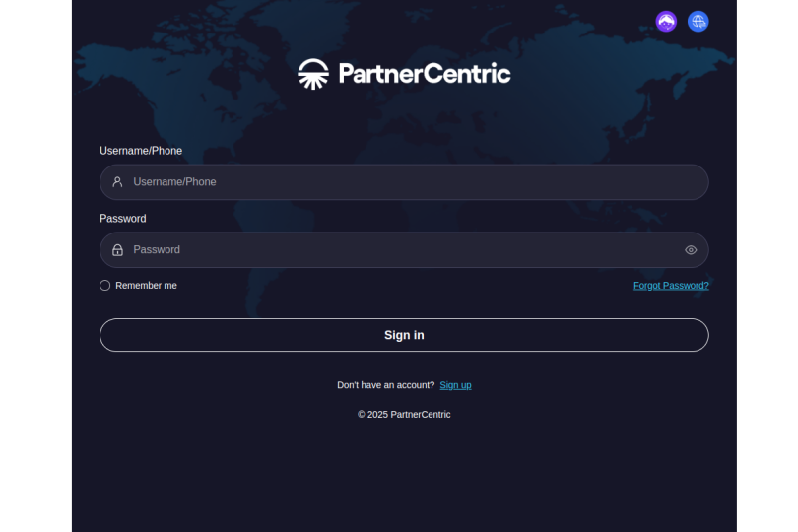Focus the Password input field

[x=404, y=250]
